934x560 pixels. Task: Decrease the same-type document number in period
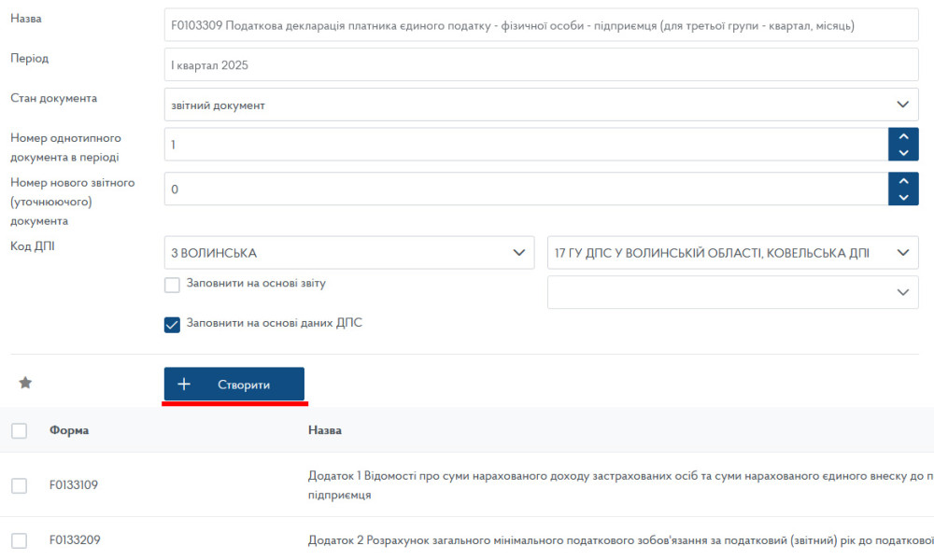tap(902, 152)
